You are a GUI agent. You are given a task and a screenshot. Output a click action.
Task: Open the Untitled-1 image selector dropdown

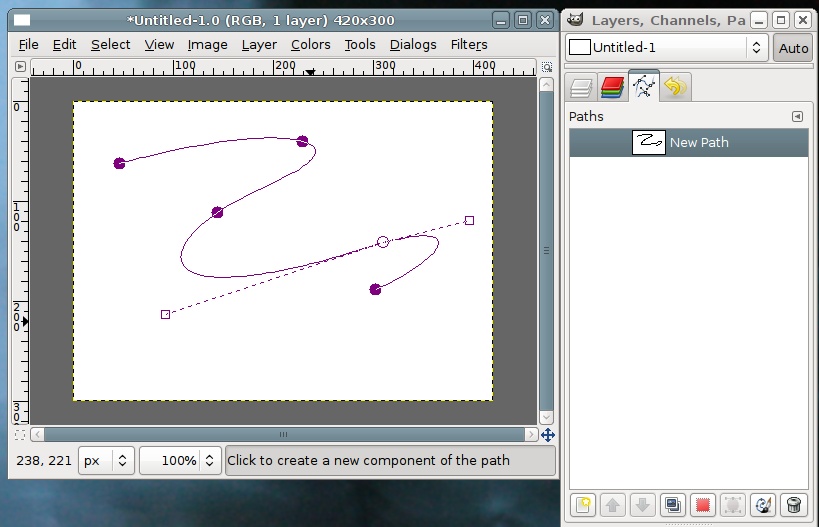(x=666, y=48)
